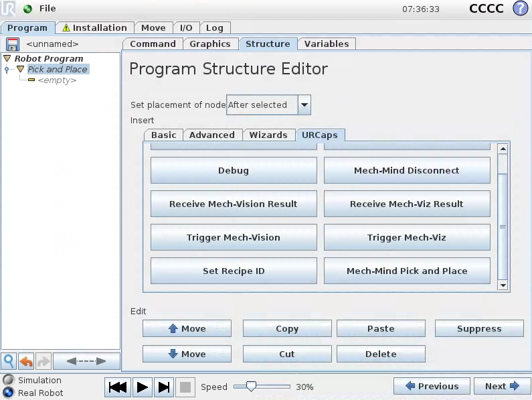532x400 pixels.
Task: Open the help question mark icon
Action: tap(521, 8)
